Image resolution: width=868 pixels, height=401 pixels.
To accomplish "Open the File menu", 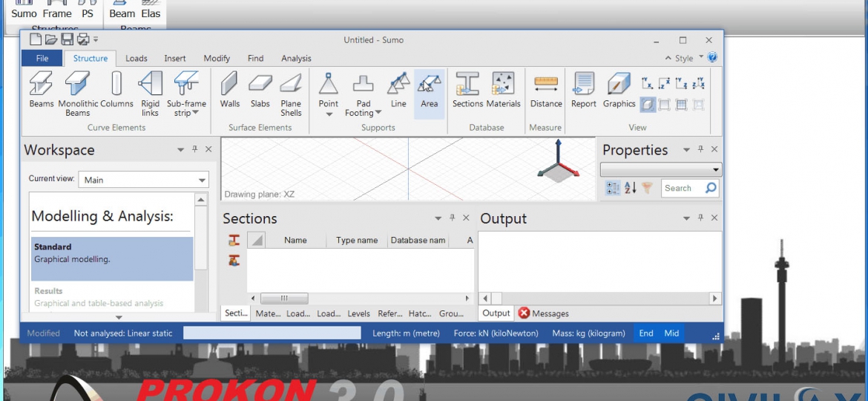I will click(x=42, y=59).
